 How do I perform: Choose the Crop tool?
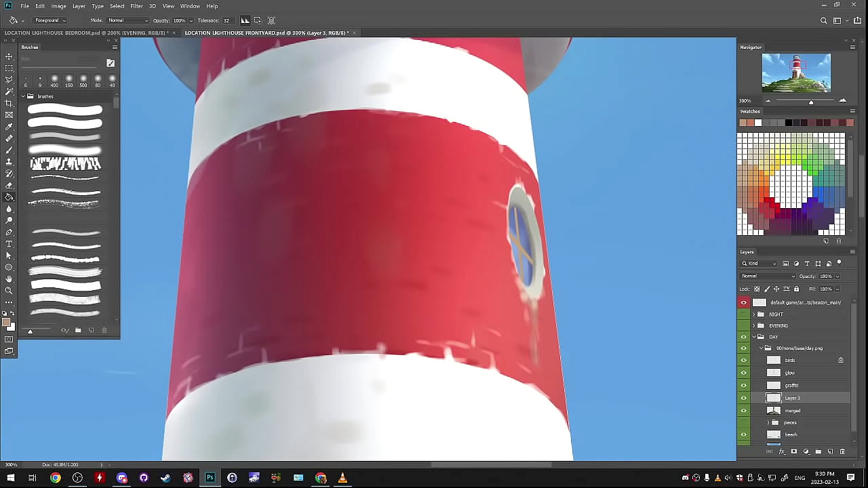9,103
